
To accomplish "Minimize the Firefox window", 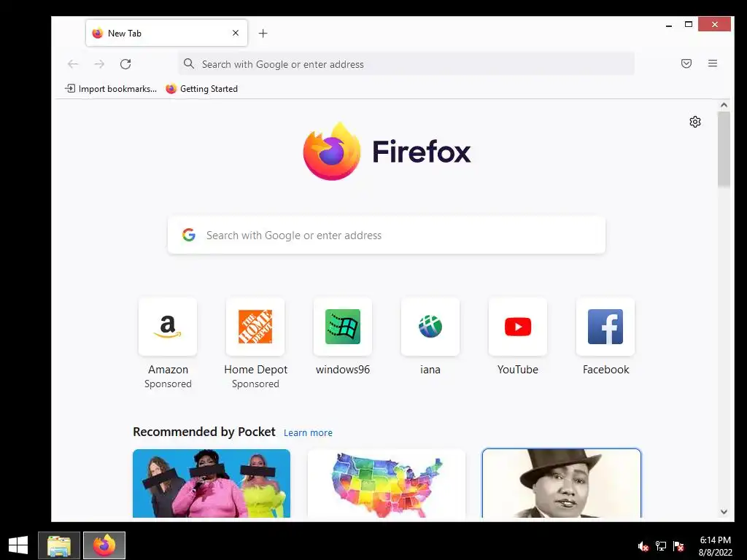I will click(669, 25).
